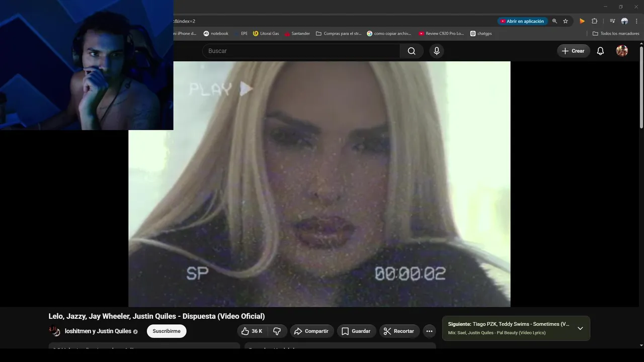Click the Crear button
The image size is (644, 362).
click(573, 51)
